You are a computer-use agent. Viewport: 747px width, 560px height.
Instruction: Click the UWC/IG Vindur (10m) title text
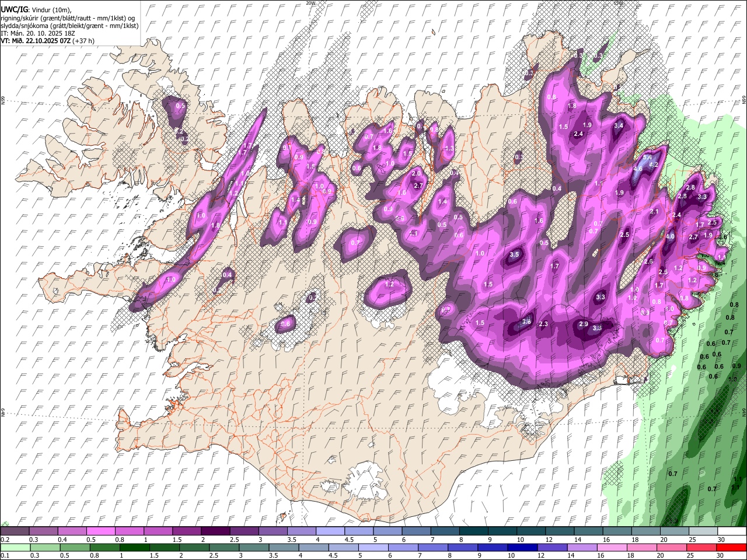point(36,10)
